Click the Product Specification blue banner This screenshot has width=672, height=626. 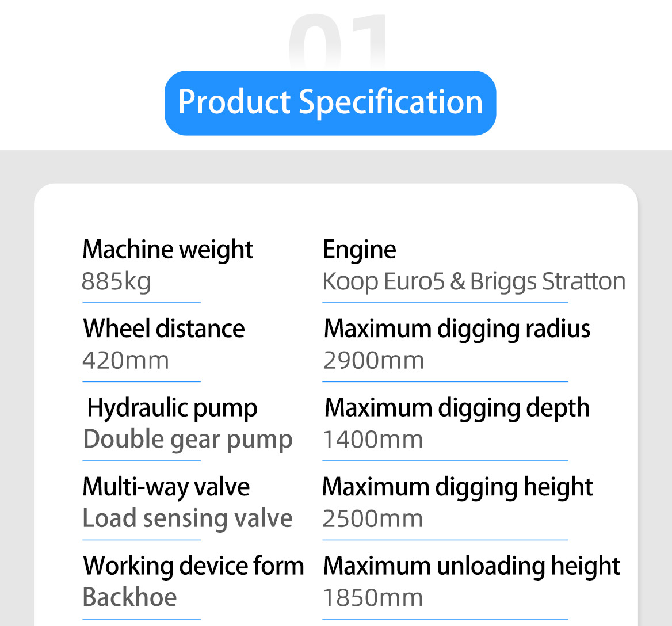click(x=330, y=103)
